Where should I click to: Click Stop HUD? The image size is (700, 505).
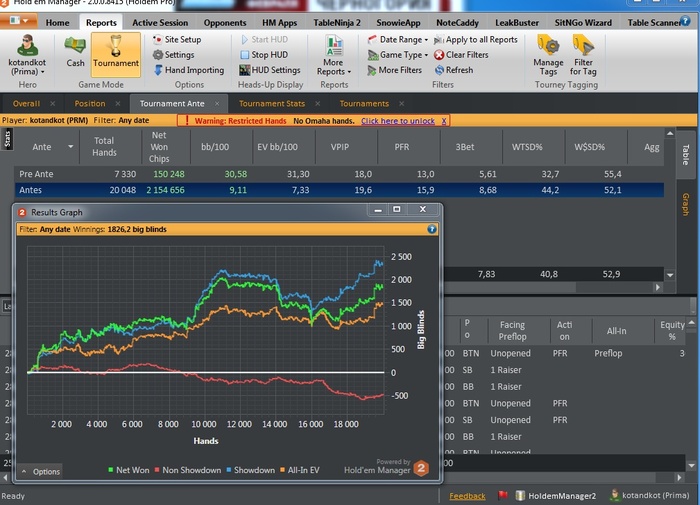tap(264, 54)
